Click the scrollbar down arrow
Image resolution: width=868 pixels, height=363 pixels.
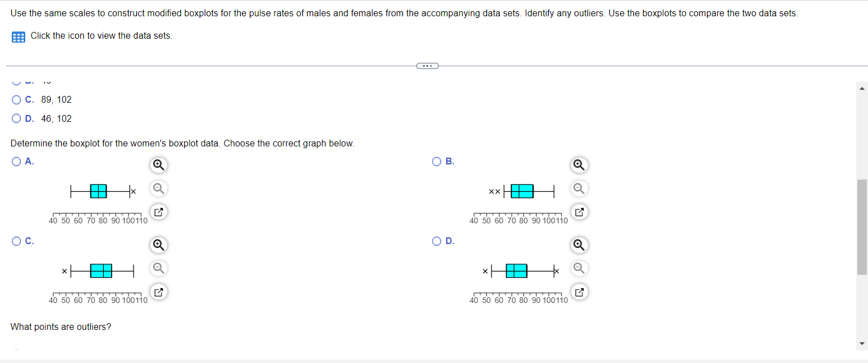coord(862,342)
